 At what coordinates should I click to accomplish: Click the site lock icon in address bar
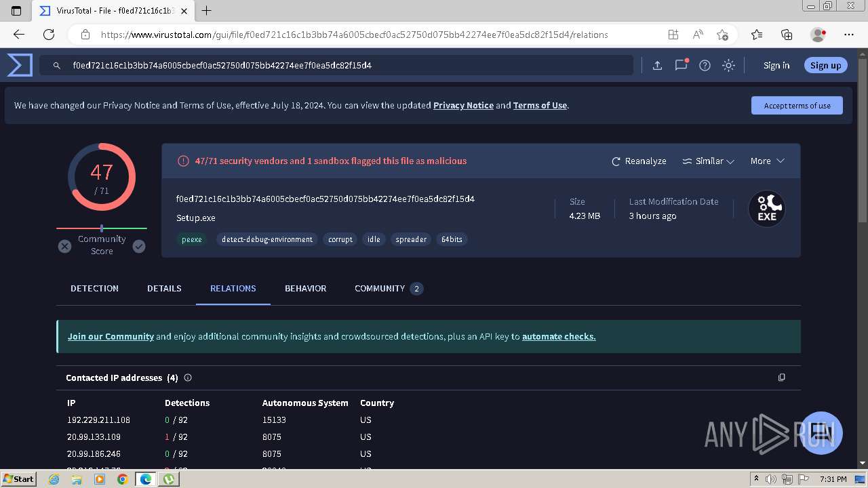[85, 35]
